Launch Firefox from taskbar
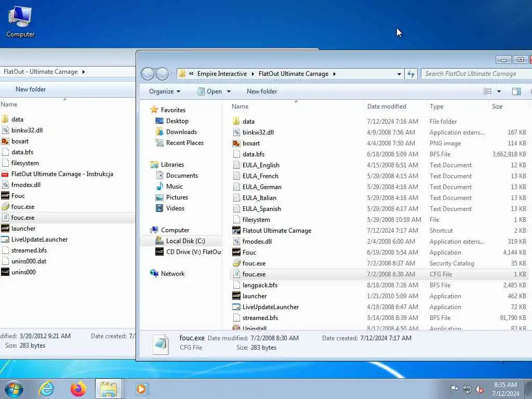 pos(78,389)
